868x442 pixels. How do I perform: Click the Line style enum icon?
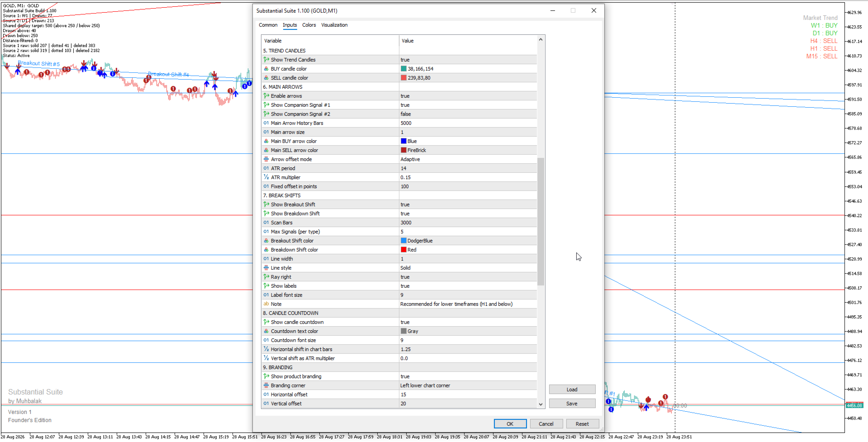pyautogui.click(x=266, y=268)
